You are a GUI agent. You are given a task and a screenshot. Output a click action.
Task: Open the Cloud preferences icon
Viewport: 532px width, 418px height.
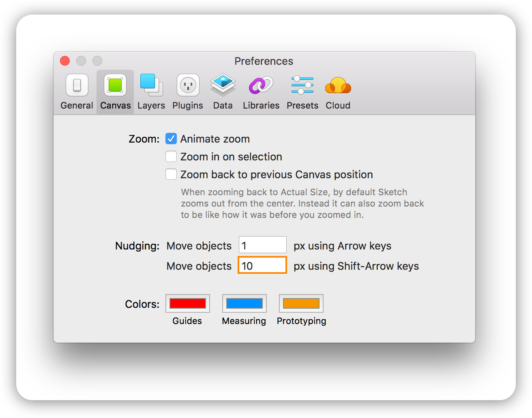(x=338, y=85)
